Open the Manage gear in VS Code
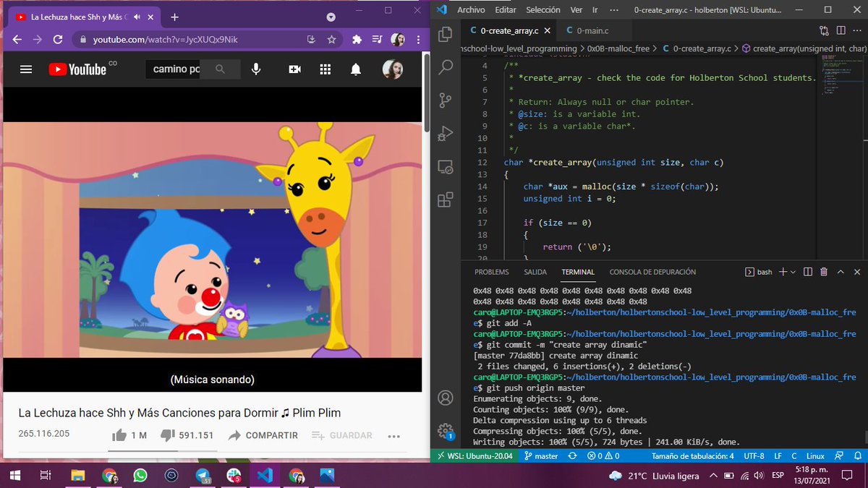The image size is (868, 488). click(446, 431)
